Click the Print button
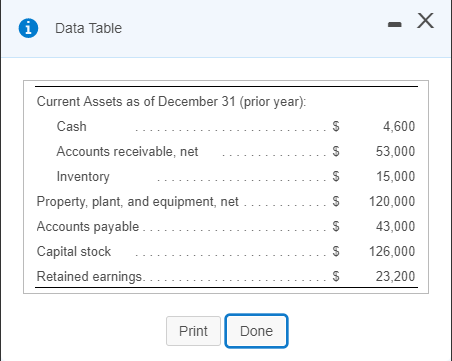Viewport: 452px width, 361px height. 193,331
